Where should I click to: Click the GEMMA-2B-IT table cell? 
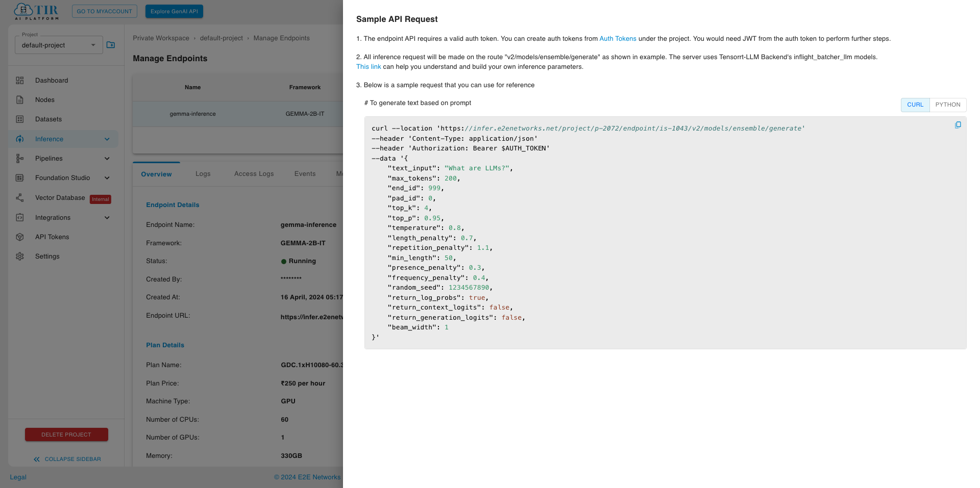click(305, 114)
